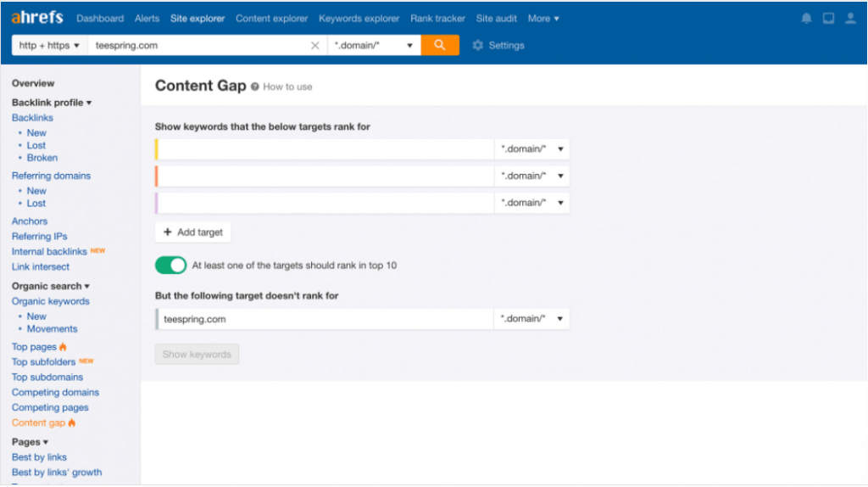Image resolution: width=868 pixels, height=487 pixels.
Task: Open Lost under Backlinks
Action: [36, 145]
